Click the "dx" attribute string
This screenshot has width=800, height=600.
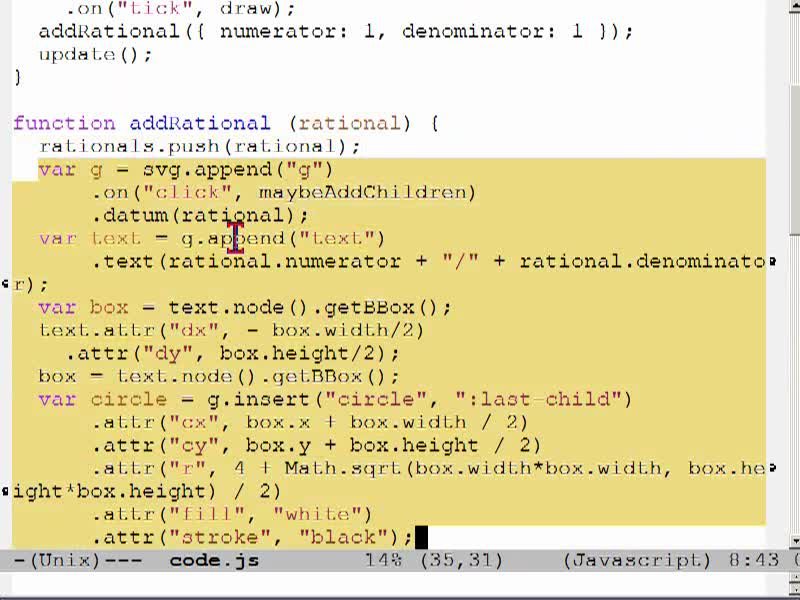tap(194, 330)
